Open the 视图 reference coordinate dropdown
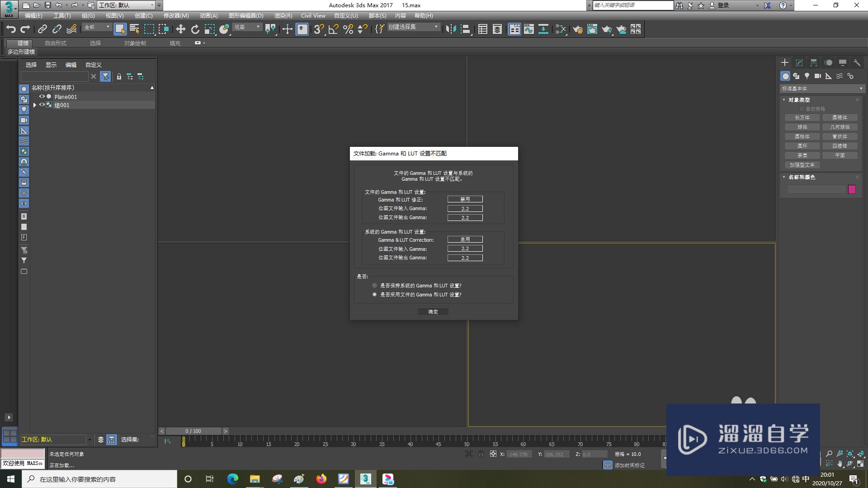 click(247, 27)
